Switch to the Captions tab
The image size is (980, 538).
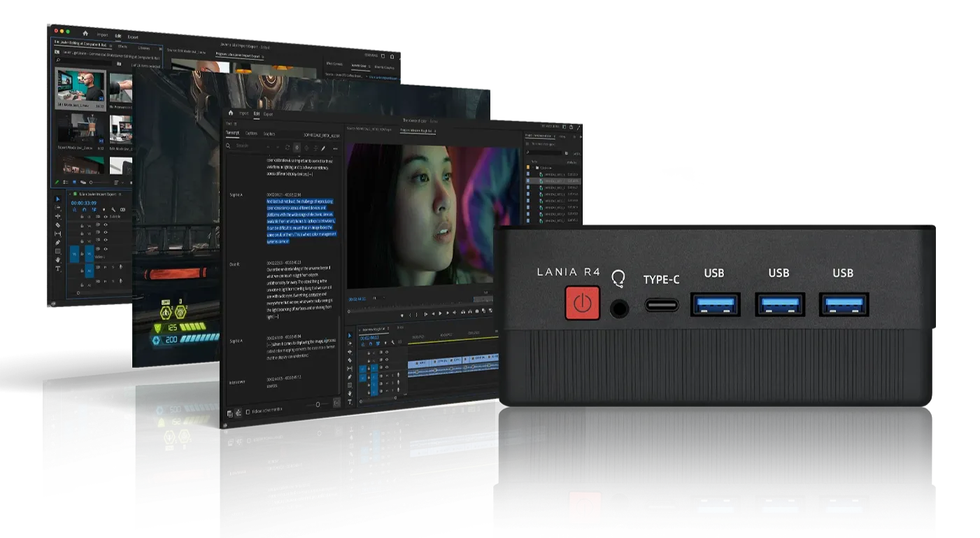point(251,133)
